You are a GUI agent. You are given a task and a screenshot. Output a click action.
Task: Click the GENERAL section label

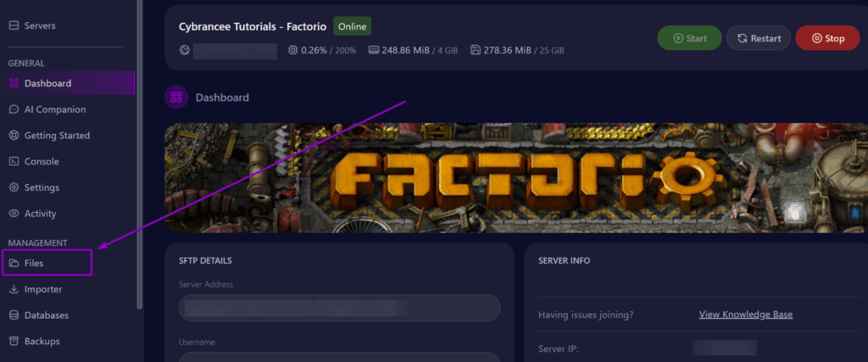26,64
